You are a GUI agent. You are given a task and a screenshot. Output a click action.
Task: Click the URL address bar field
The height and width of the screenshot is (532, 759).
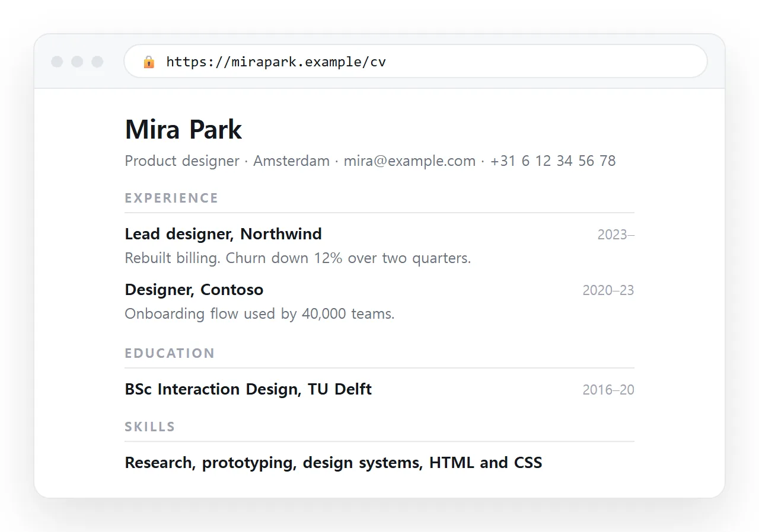pyautogui.click(x=416, y=61)
